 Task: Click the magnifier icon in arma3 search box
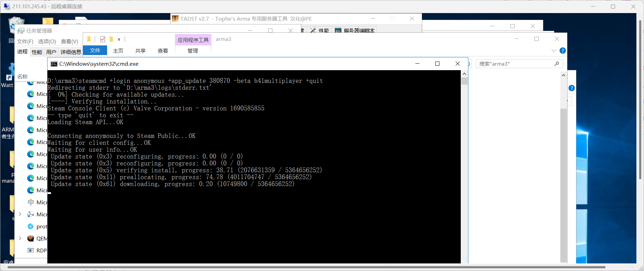point(557,64)
